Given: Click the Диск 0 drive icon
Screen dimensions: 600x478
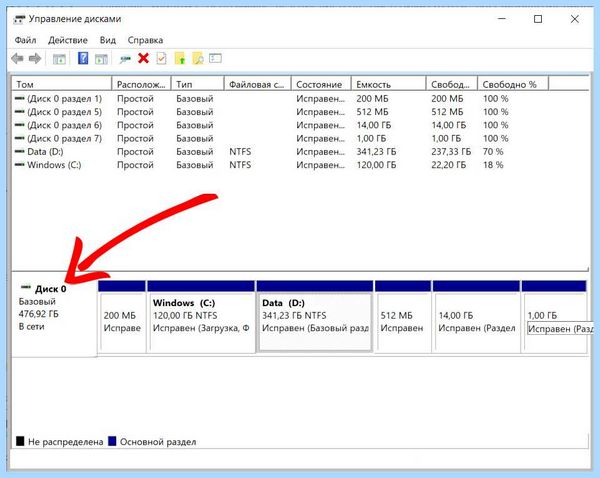Looking at the screenshot, I should [26, 287].
